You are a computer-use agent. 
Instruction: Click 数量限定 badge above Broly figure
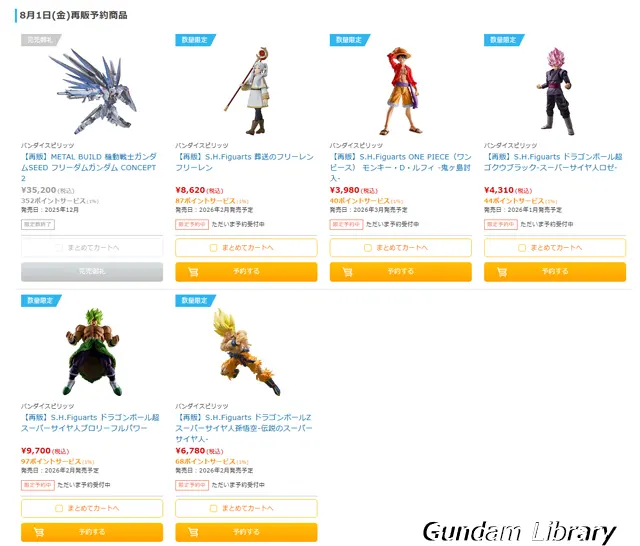tap(41, 300)
